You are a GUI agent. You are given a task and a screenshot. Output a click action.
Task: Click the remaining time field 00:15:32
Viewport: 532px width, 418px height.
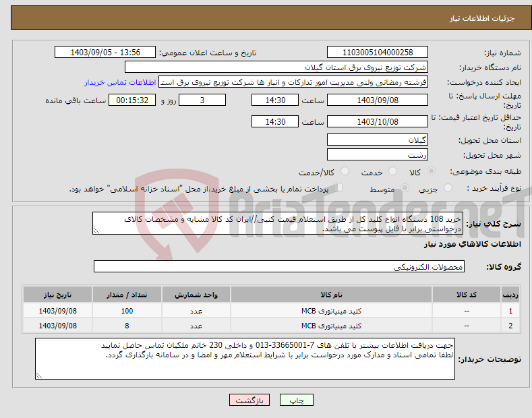[x=132, y=100]
